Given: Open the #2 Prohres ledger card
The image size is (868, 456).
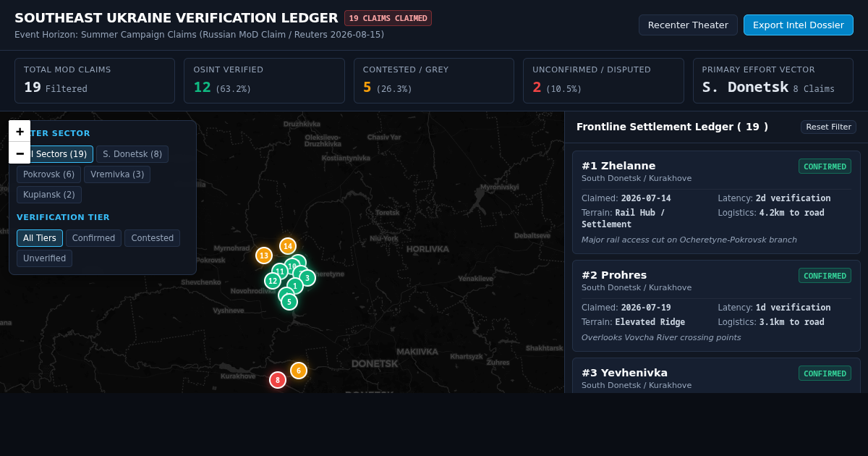Looking at the screenshot, I should coord(716,305).
